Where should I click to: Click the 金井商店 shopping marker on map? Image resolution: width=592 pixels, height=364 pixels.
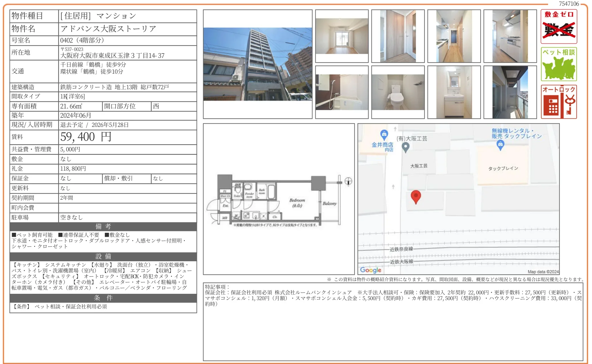tap(384, 134)
